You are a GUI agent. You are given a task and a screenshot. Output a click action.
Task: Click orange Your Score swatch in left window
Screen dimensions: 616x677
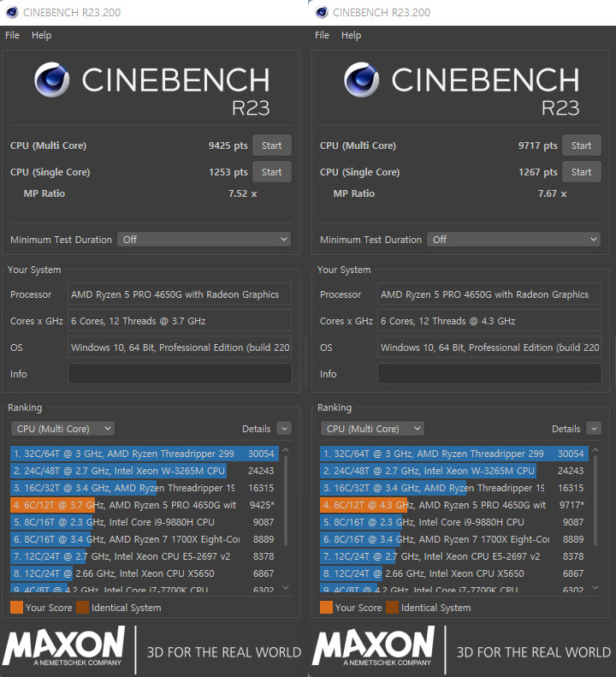16,608
